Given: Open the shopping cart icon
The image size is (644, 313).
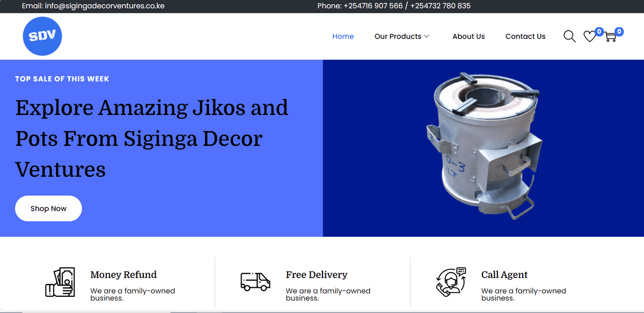Looking at the screenshot, I should click(610, 37).
